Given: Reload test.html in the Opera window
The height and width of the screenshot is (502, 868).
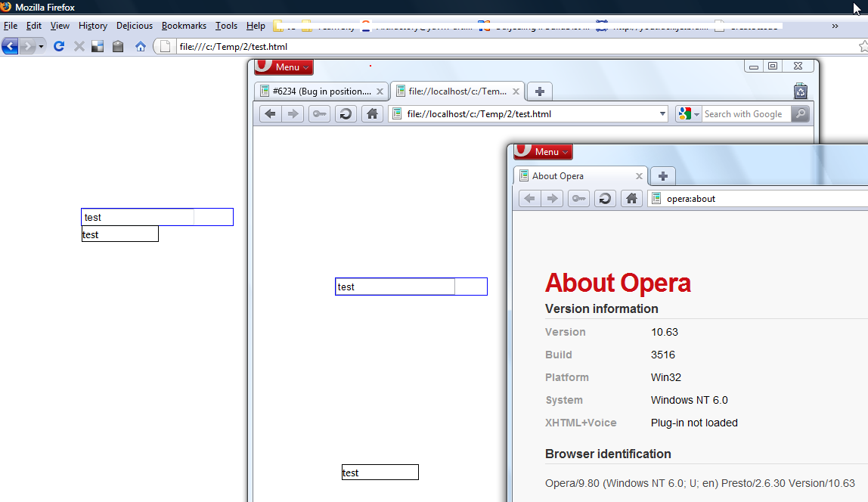Looking at the screenshot, I should [x=346, y=114].
